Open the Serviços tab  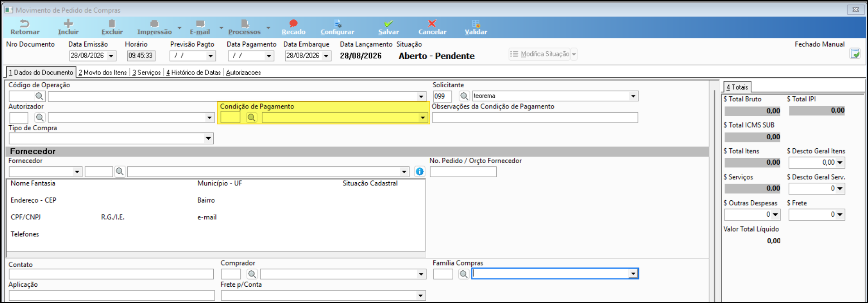click(x=147, y=72)
